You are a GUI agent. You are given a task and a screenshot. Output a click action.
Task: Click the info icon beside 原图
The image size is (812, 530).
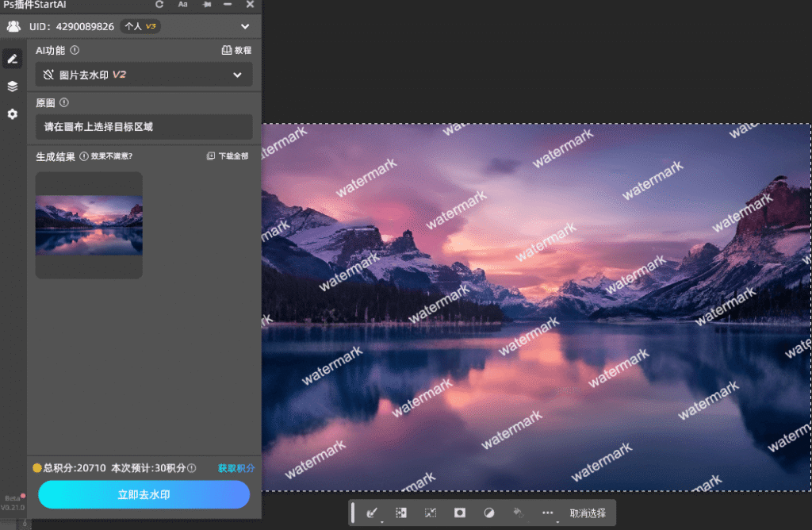click(x=64, y=102)
